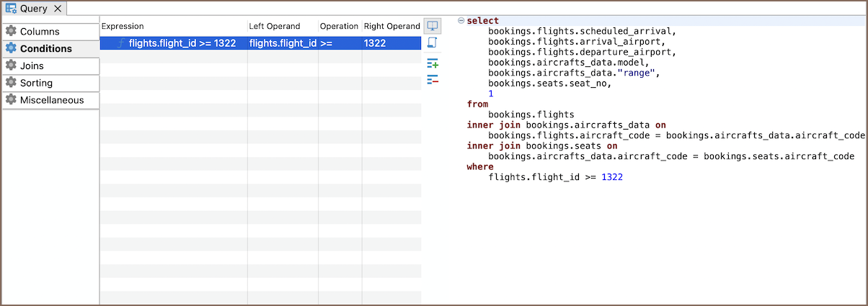Close the Query tab
The image size is (868, 306).
(58, 9)
